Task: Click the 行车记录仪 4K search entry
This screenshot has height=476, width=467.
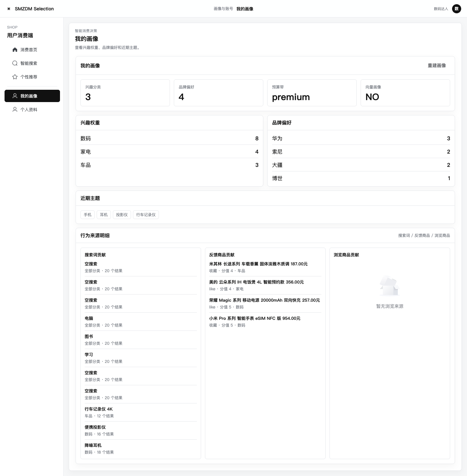Action: 141,412
